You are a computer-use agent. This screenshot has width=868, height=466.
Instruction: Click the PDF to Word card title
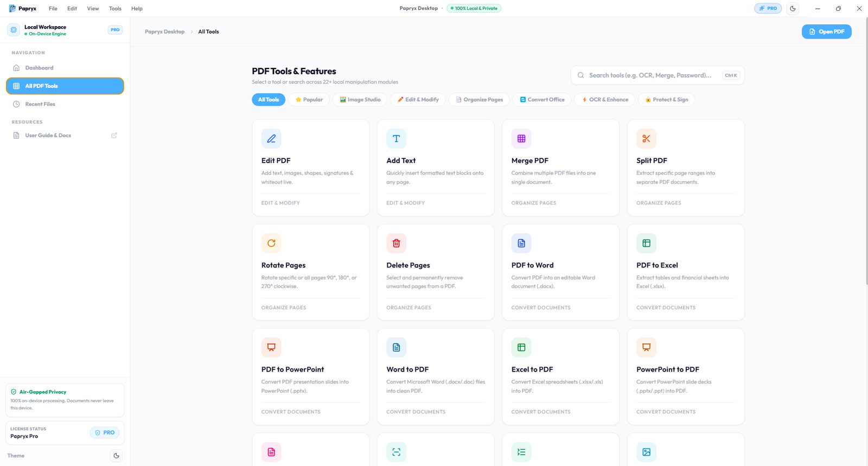[x=532, y=265]
